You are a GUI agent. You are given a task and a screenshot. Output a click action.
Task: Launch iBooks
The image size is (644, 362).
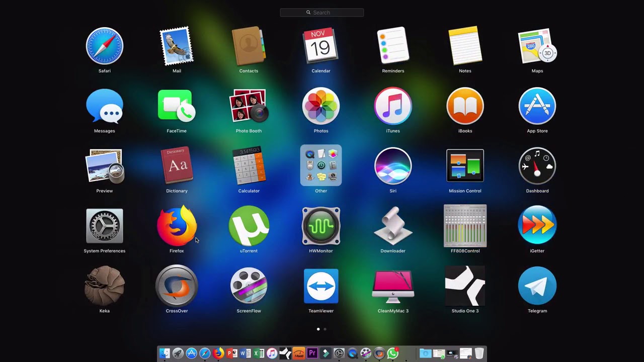point(465,106)
